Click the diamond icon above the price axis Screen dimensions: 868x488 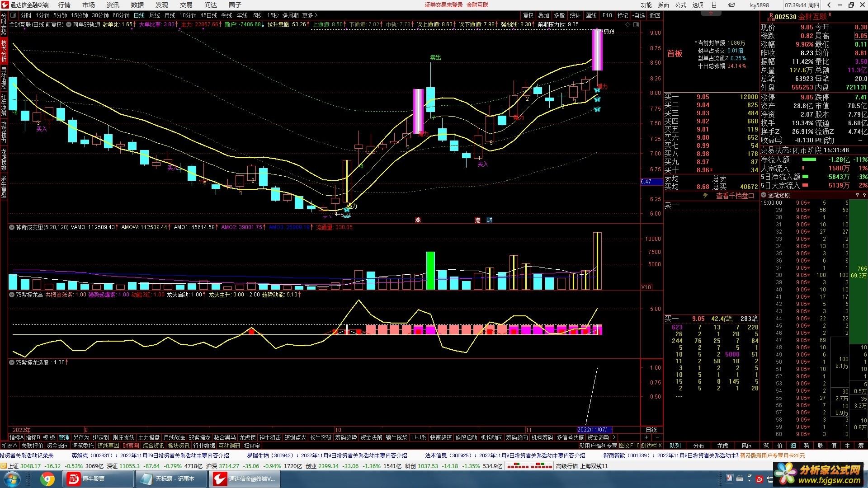pos(627,24)
